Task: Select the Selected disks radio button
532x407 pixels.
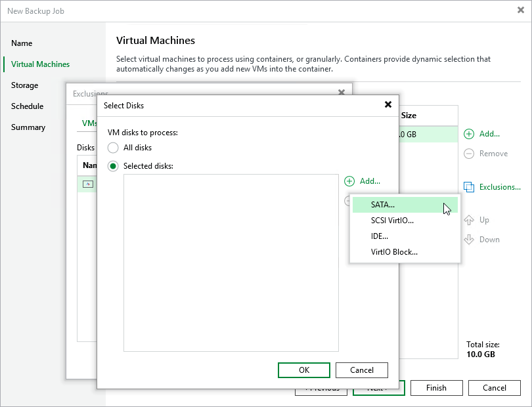Action: coord(112,165)
